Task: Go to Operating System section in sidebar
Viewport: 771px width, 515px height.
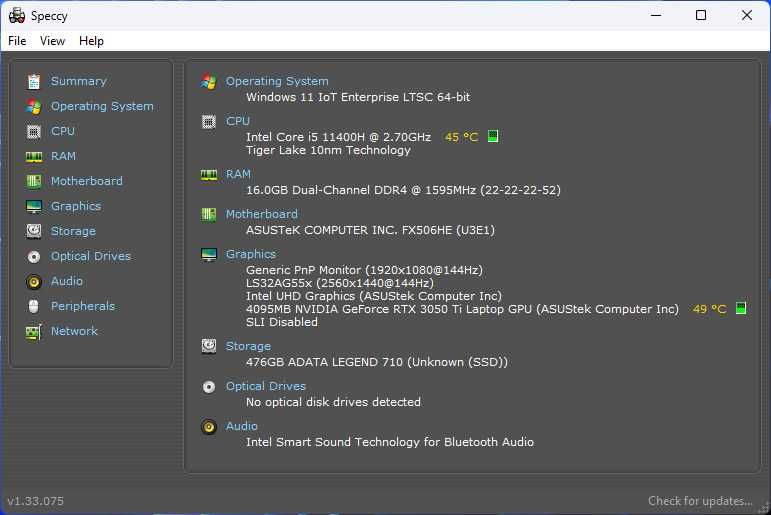Action: pyautogui.click(x=102, y=106)
